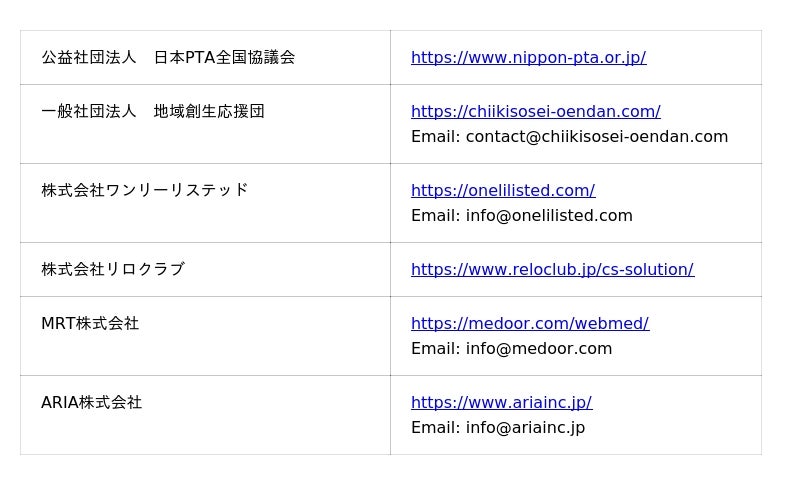The height and width of the screenshot is (485, 800).
Task: Select the info@ariainc.jp email address
Action: point(525,428)
